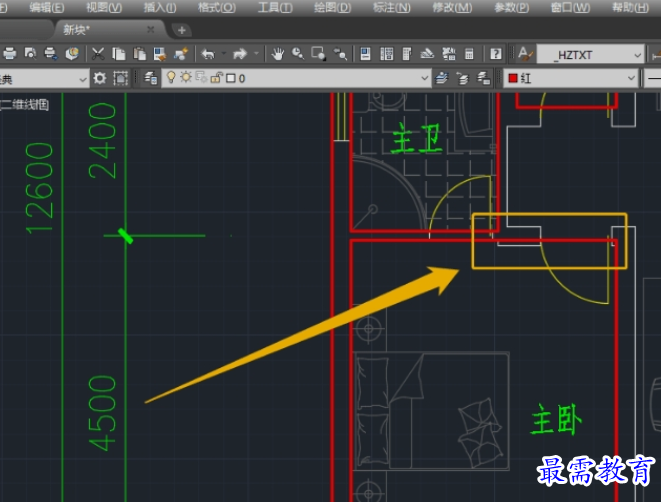Click the Layer Previous icon

click(x=462, y=78)
